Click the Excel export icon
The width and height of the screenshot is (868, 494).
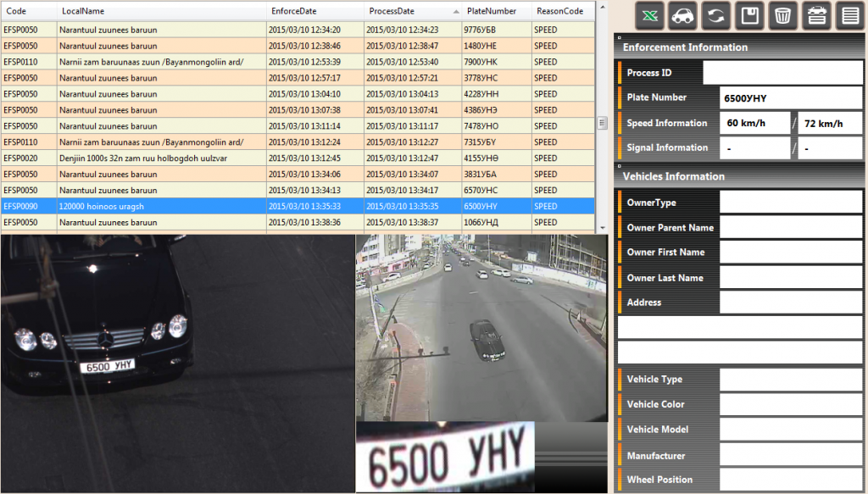click(x=650, y=16)
